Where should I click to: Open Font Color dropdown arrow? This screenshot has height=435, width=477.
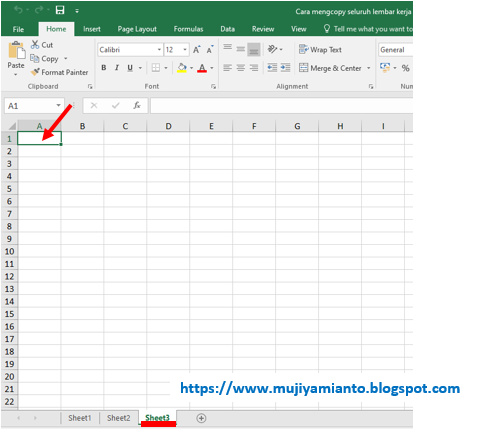click(212, 68)
